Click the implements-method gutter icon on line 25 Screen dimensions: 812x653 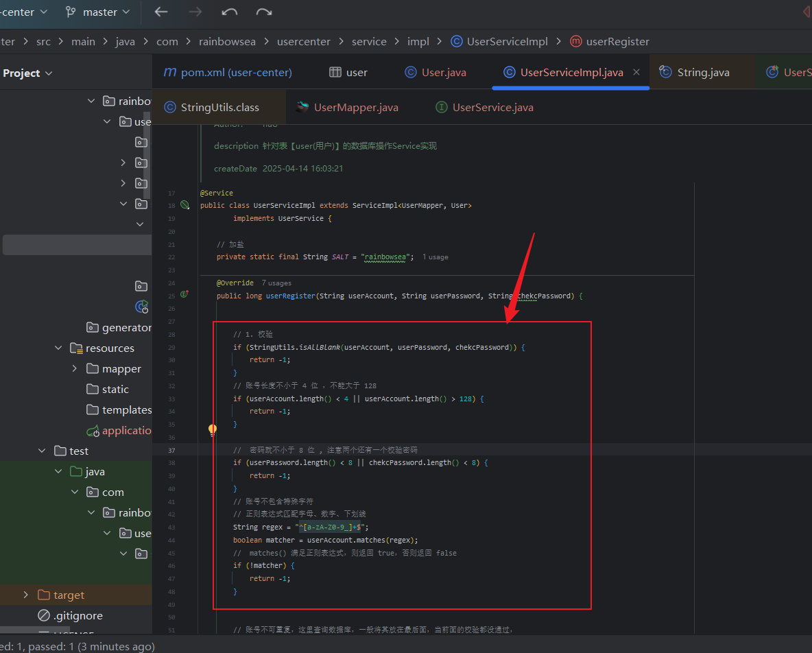[184, 295]
